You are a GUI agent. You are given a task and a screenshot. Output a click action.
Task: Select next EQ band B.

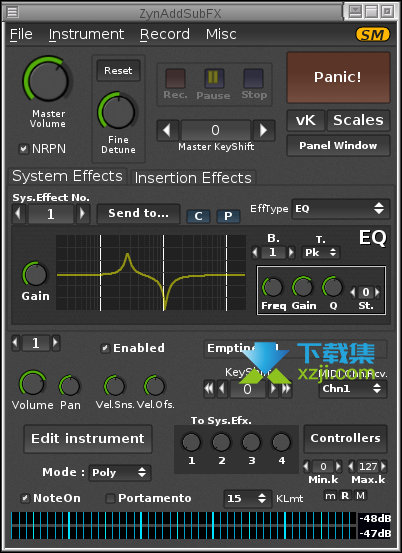coord(291,253)
